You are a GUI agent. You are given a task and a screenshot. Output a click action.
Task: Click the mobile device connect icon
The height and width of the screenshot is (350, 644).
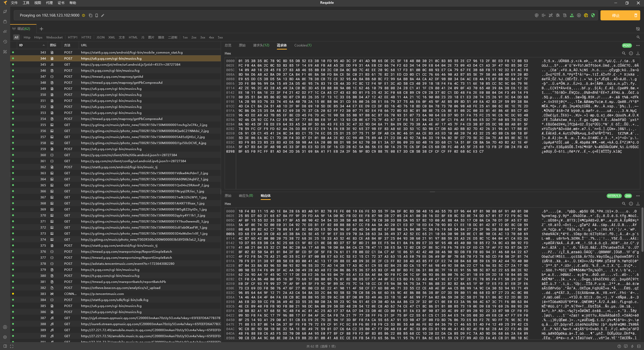coord(97,15)
